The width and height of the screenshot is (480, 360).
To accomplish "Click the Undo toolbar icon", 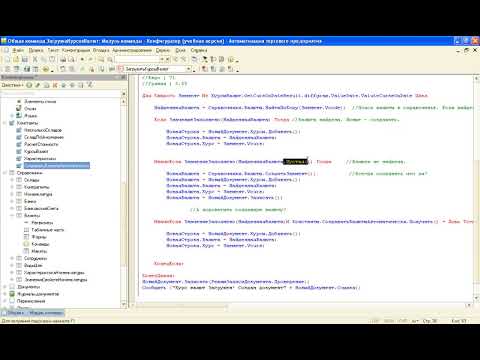I will [x=82, y=59].
